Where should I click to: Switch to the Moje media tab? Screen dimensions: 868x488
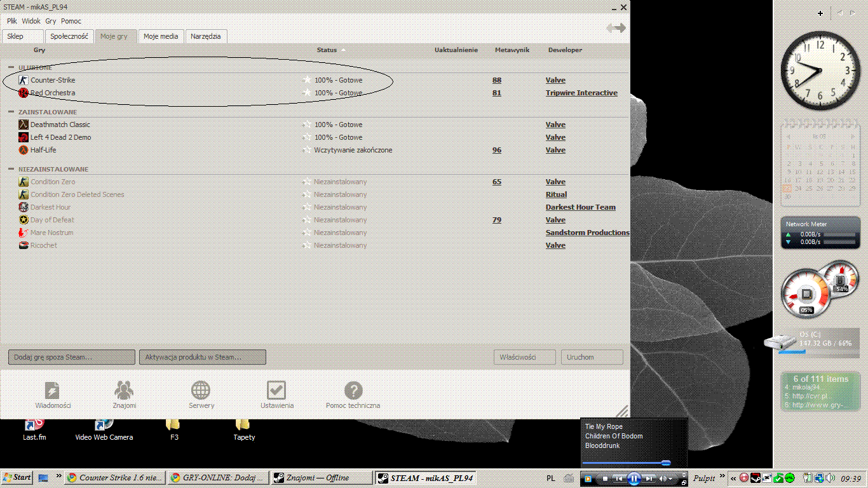161,36
